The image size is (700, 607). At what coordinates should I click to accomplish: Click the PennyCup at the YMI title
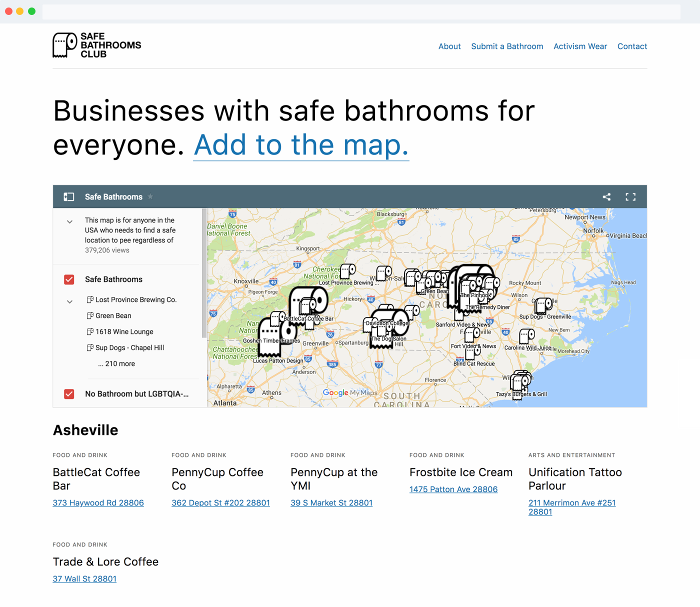click(x=334, y=479)
